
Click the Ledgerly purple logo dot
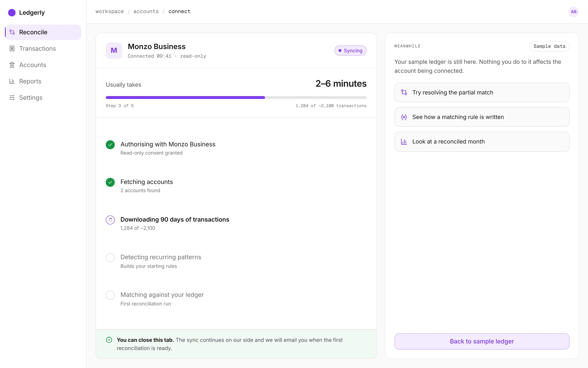pos(12,12)
